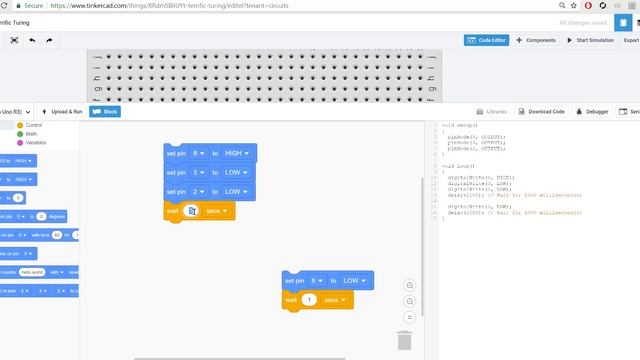This screenshot has height=360, width=640.
Task: Click the Serial Monitor window icon
Action: 623,111
